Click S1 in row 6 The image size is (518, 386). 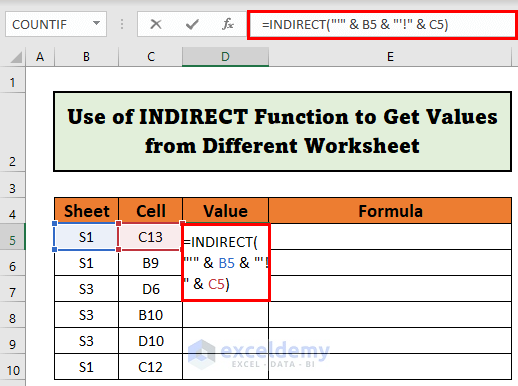pos(86,263)
